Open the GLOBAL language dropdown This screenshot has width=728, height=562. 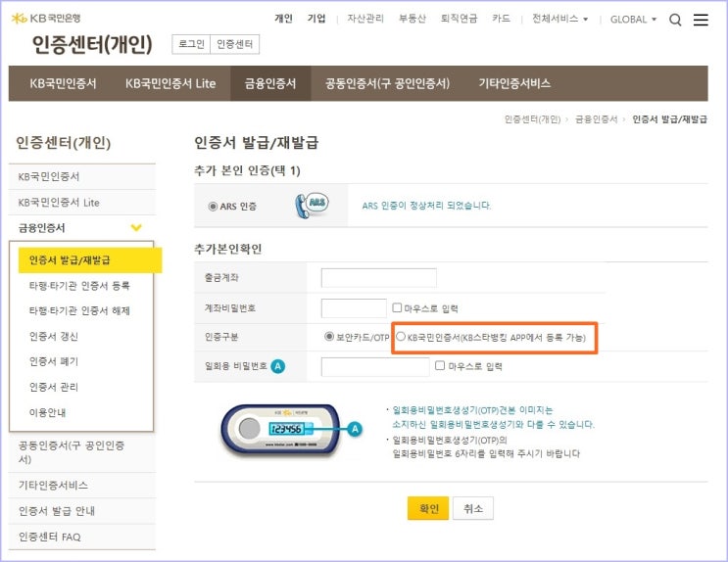(633, 19)
